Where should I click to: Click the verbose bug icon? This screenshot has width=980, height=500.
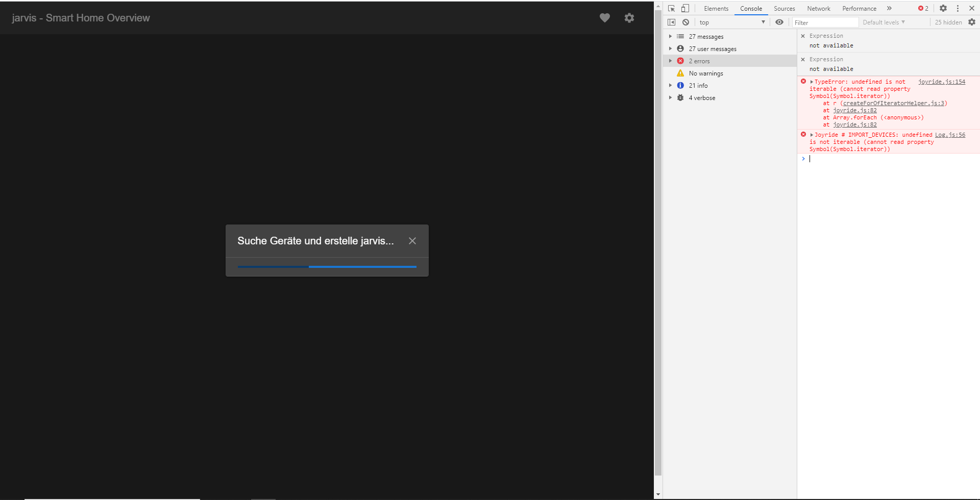[x=680, y=98]
